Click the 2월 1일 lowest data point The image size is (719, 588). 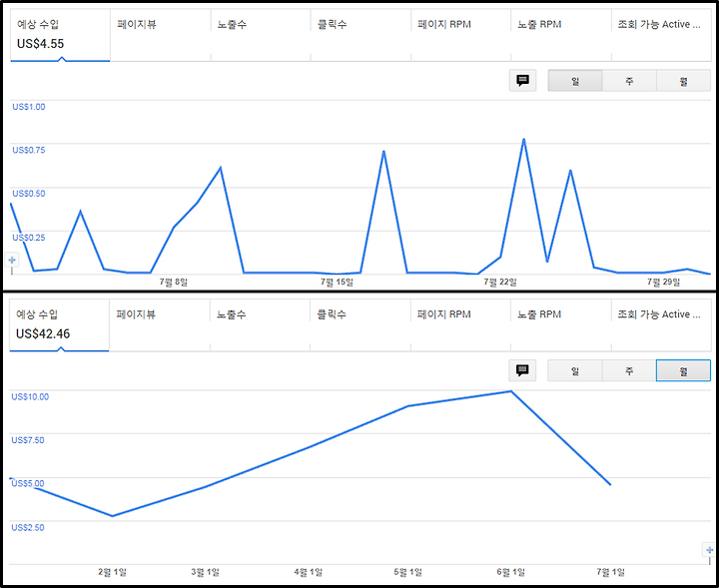pyautogui.click(x=112, y=516)
